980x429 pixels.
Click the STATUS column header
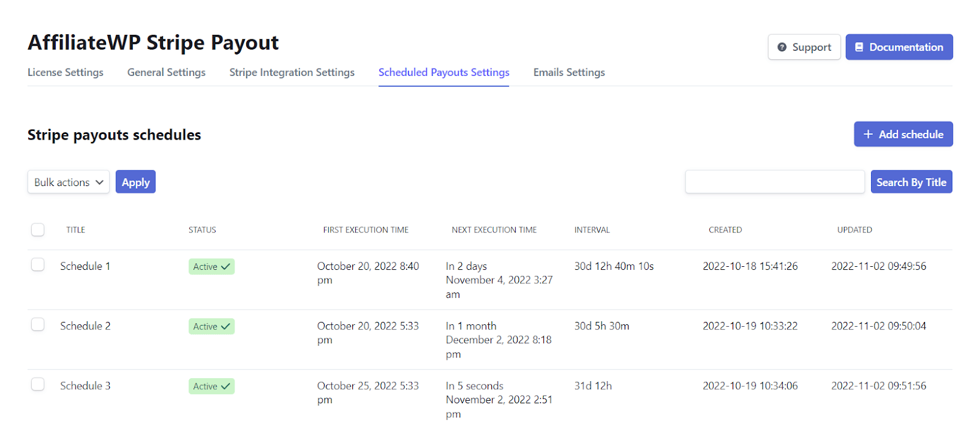(202, 230)
